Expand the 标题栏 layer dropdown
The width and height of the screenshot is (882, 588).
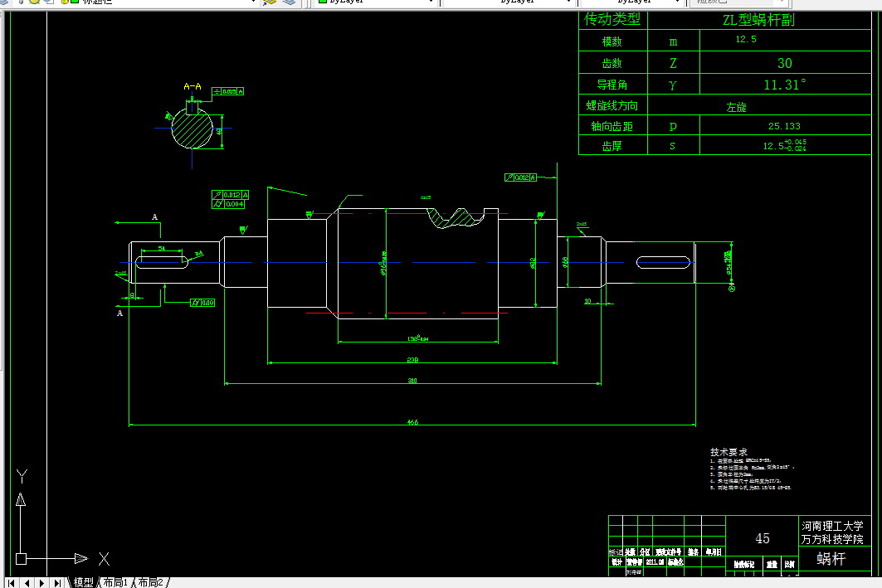[x=254, y=2]
